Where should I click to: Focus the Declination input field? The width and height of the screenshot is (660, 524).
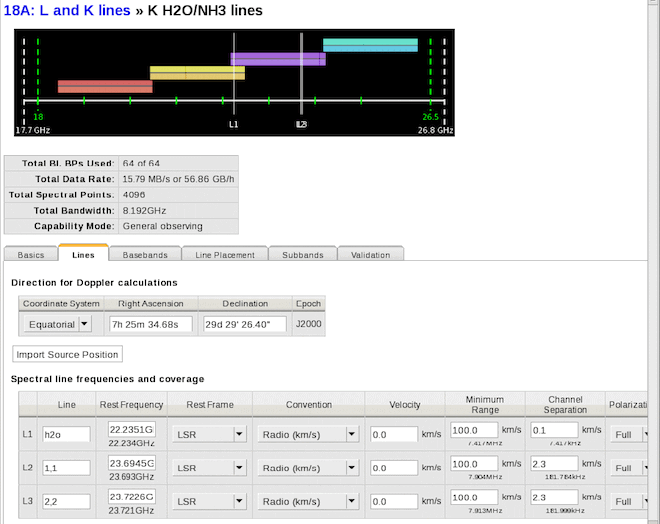[243, 323]
